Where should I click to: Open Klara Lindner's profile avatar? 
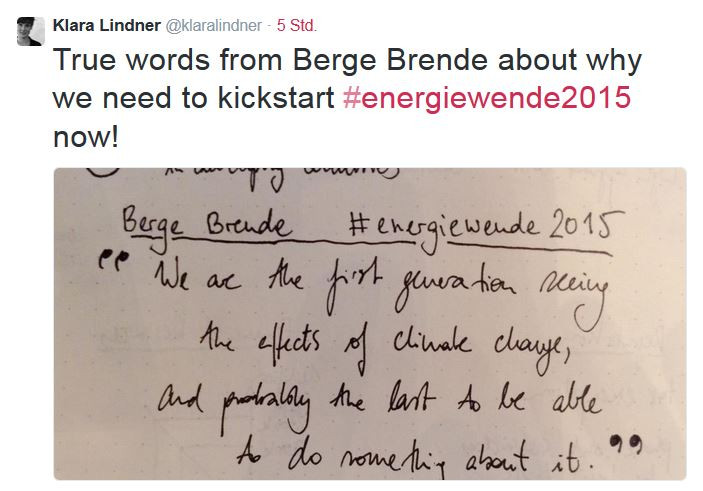[30, 31]
